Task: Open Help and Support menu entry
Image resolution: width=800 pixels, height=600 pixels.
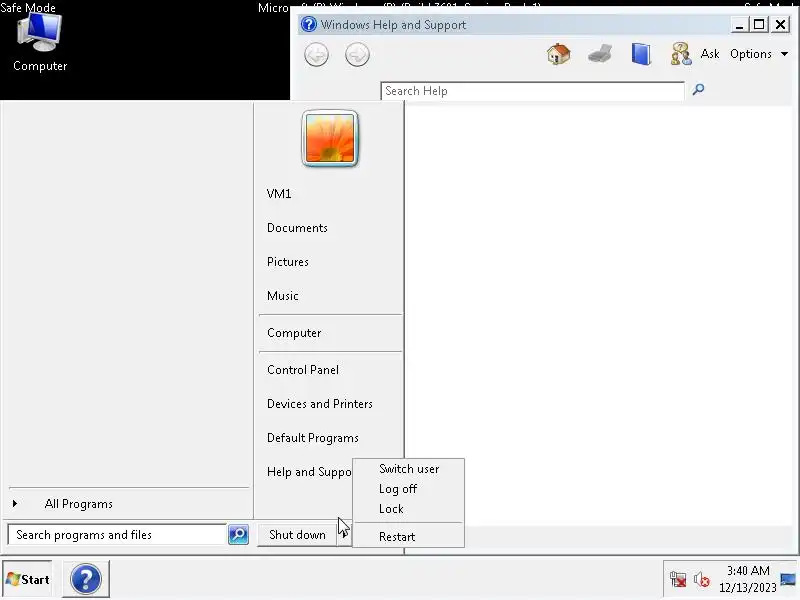Action: [x=309, y=472]
